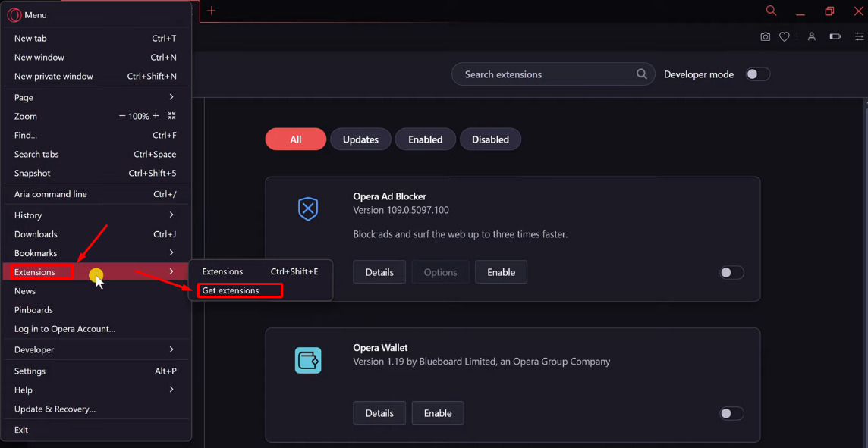The image size is (868, 448).
Task: Toggle Developer mode switch
Action: (758, 74)
